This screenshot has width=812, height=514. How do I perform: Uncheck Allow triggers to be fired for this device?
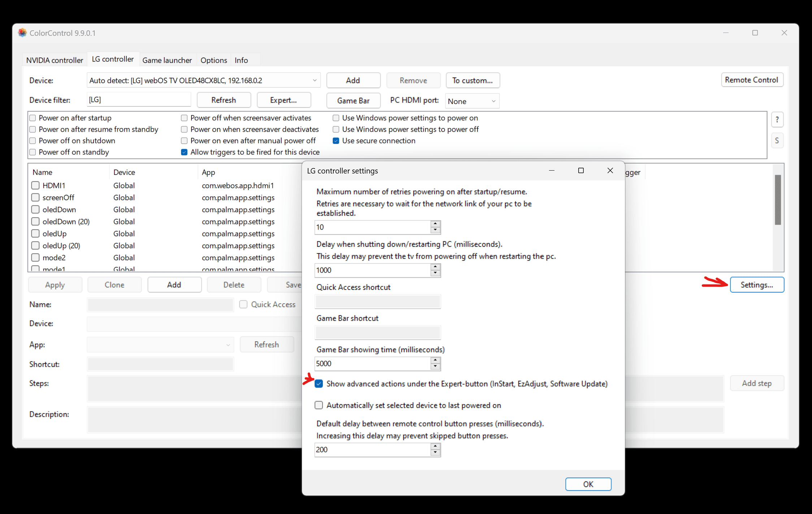click(184, 152)
